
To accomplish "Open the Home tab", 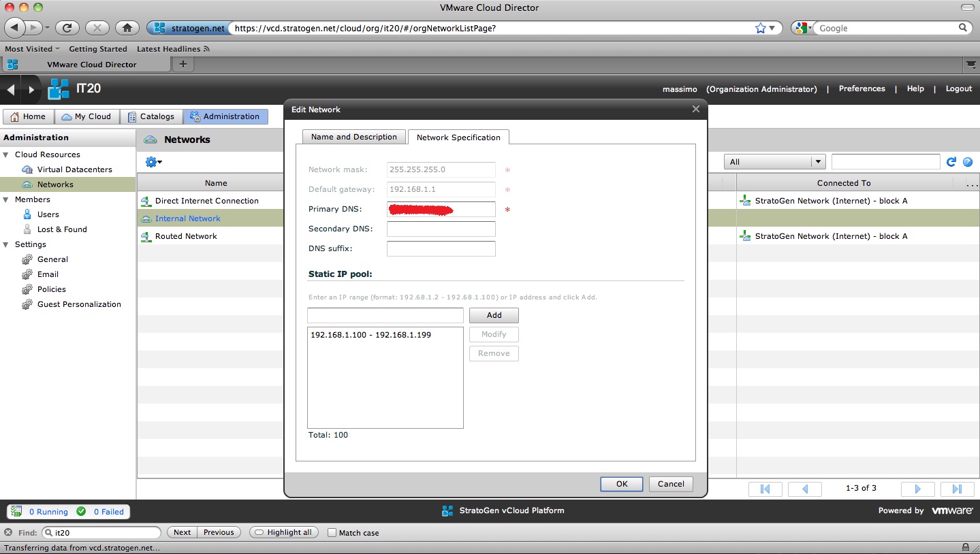I will tap(28, 116).
